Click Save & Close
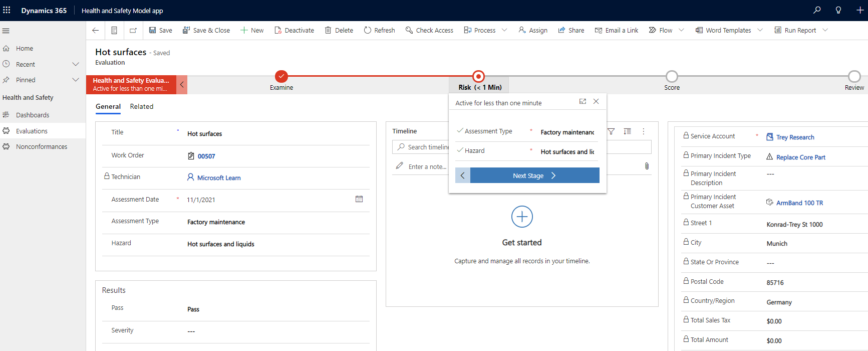 coord(206,30)
